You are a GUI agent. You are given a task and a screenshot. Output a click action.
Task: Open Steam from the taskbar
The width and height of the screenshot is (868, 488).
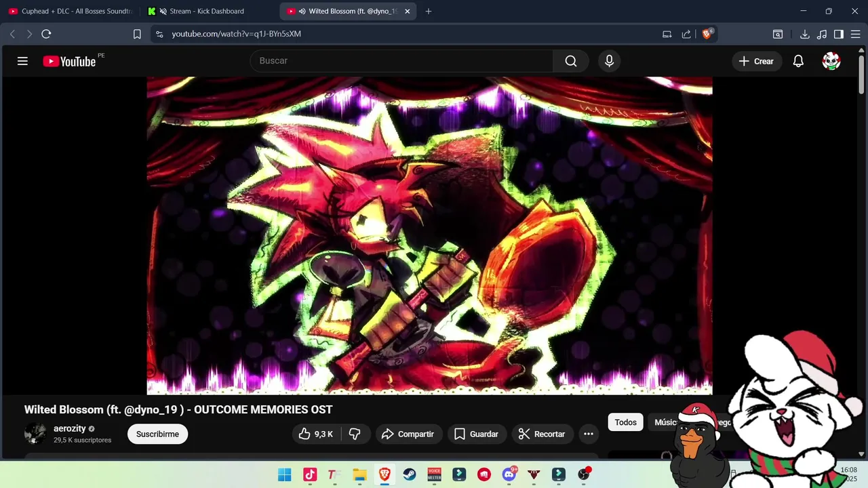(x=410, y=474)
